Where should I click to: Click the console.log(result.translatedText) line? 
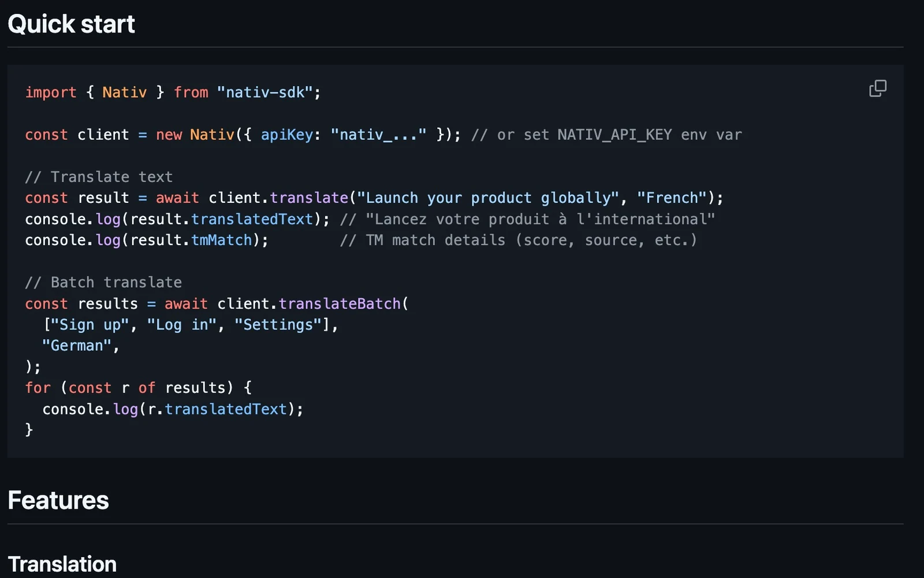click(x=370, y=219)
